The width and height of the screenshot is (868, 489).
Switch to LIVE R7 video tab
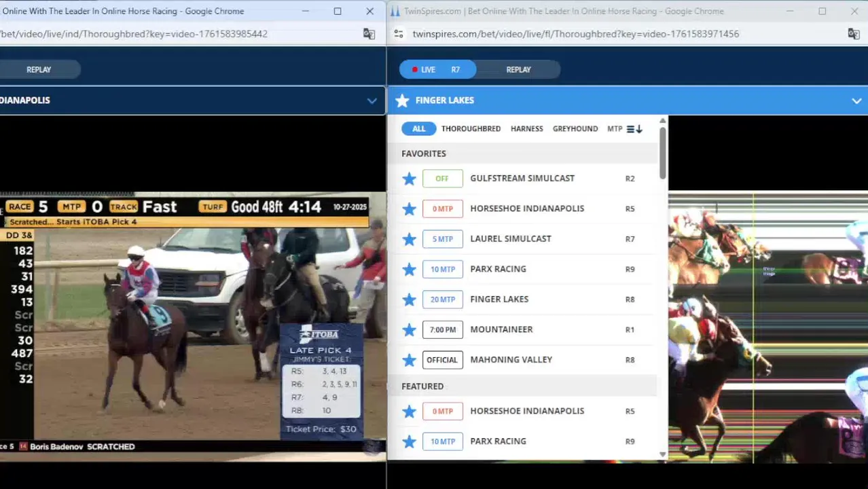(437, 69)
